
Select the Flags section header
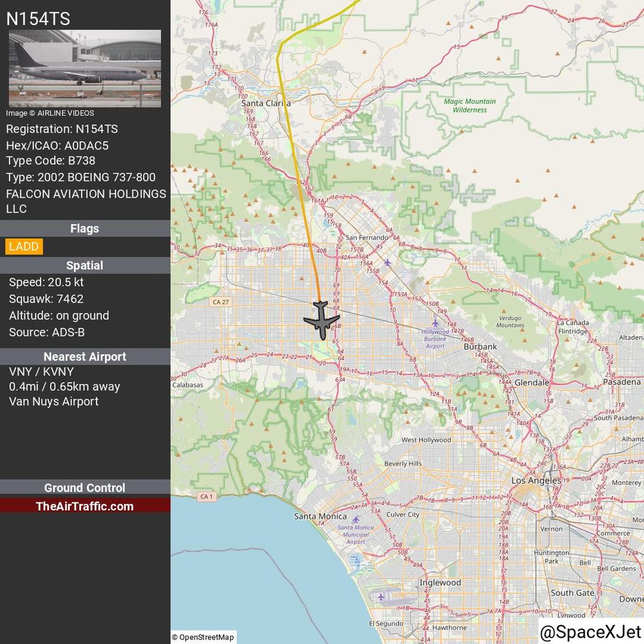[x=85, y=229]
